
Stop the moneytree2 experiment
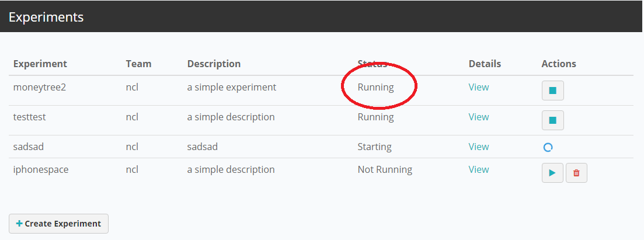(x=552, y=91)
